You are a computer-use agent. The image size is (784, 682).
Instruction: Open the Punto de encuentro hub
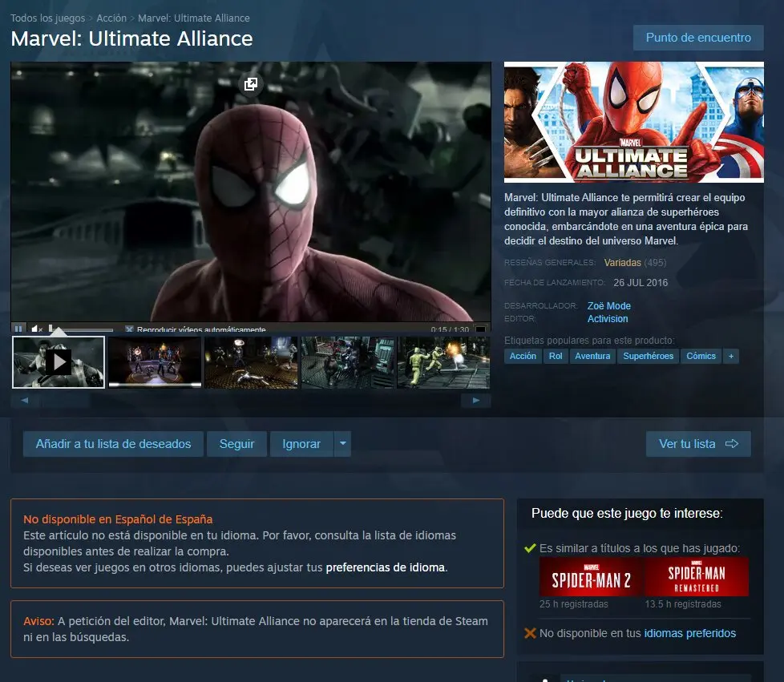click(698, 38)
